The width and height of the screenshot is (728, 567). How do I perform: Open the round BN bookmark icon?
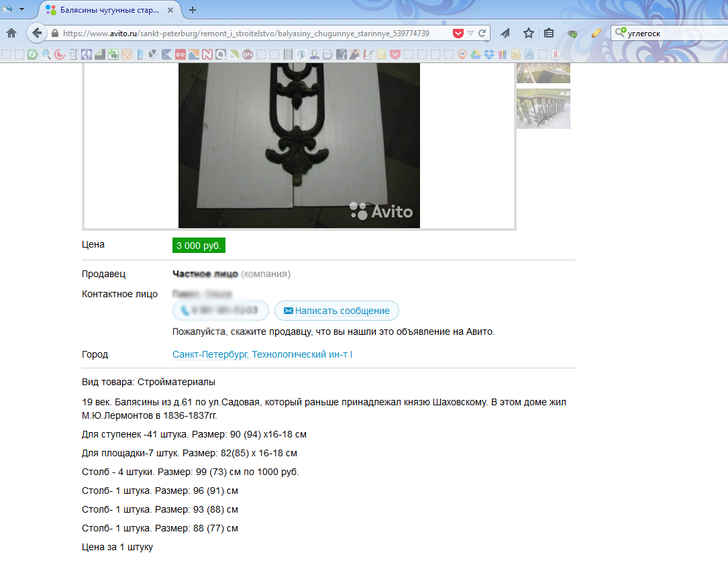tap(248, 54)
